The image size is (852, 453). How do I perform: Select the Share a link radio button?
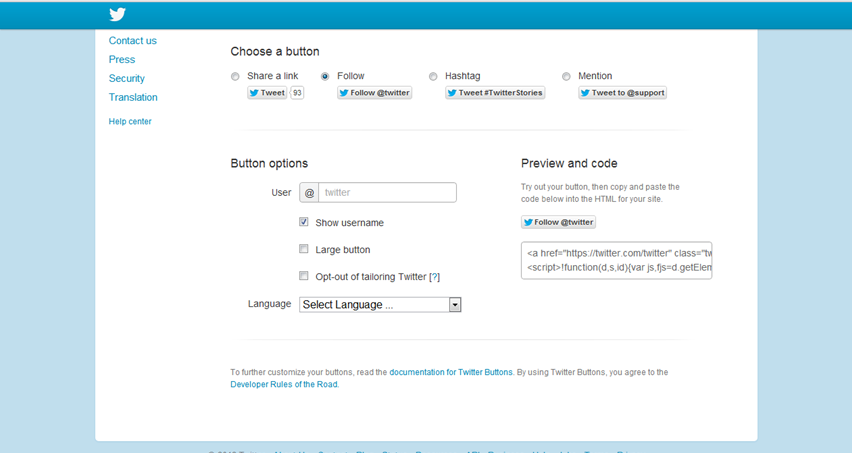click(235, 77)
